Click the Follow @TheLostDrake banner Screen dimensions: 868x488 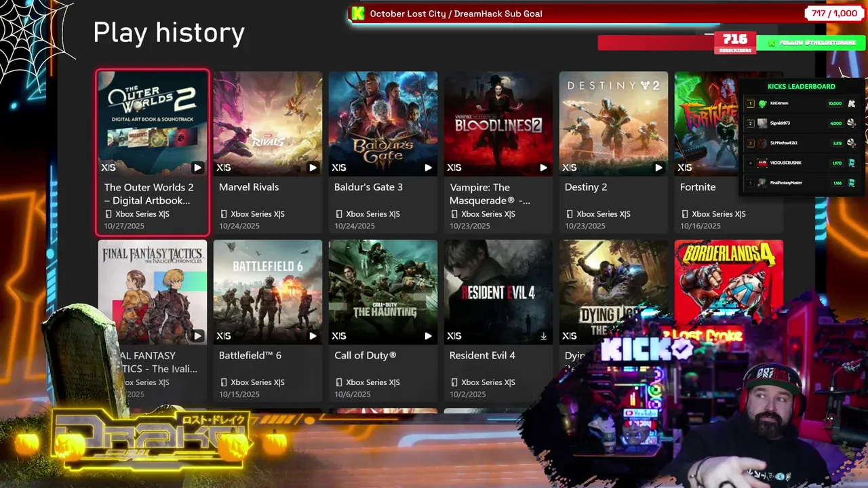click(x=812, y=43)
